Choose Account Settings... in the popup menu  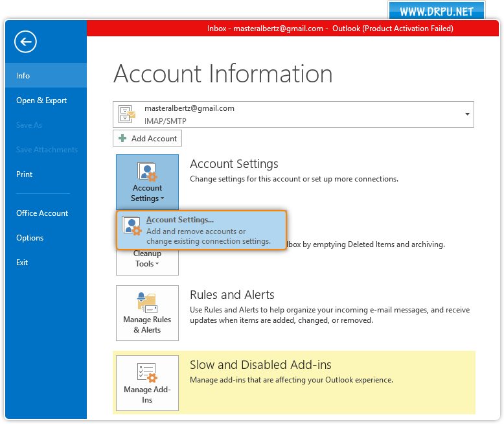201,230
